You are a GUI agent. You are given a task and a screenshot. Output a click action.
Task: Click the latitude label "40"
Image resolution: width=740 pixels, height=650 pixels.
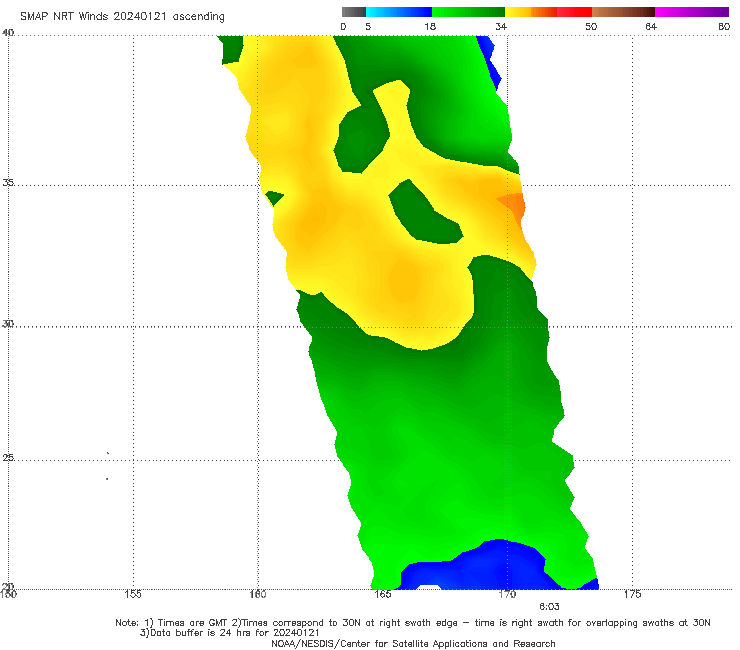click(x=8, y=33)
